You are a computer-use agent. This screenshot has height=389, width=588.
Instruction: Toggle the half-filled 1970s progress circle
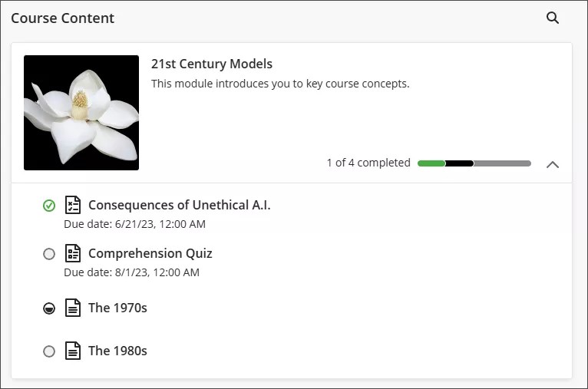click(49, 308)
